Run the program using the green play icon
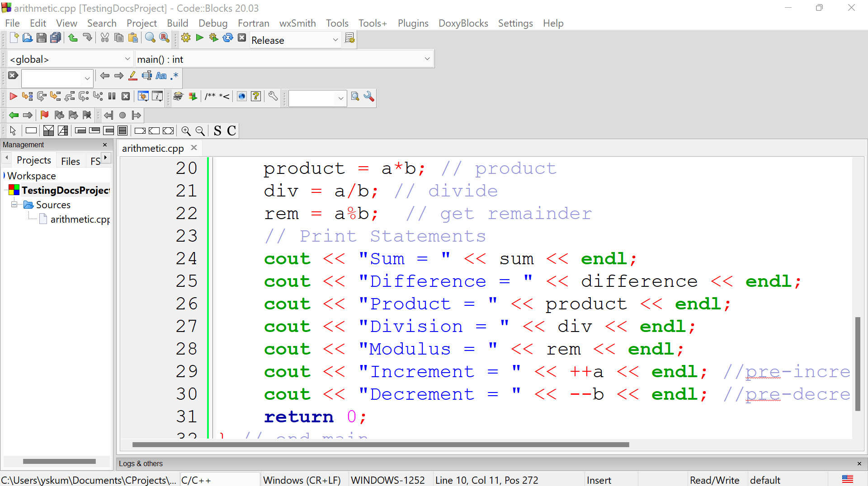This screenshot has height=486, width=868. point(199,37)
